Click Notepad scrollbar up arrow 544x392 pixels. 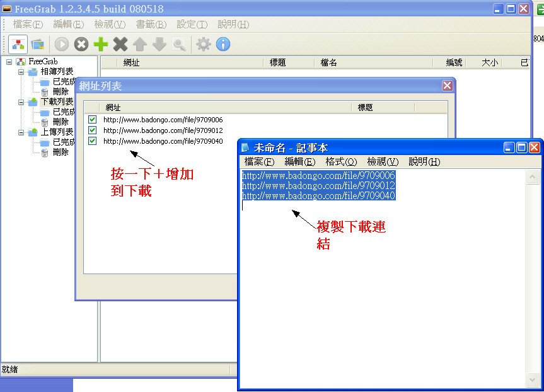[x=532, y=177]
